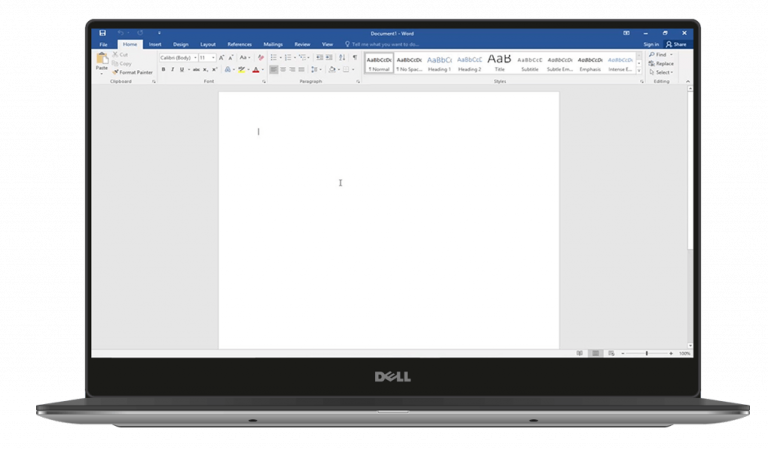Viewport: 768px width, 450px height.
Task: Click Replace in the Editing group
Action: [664, 63]
